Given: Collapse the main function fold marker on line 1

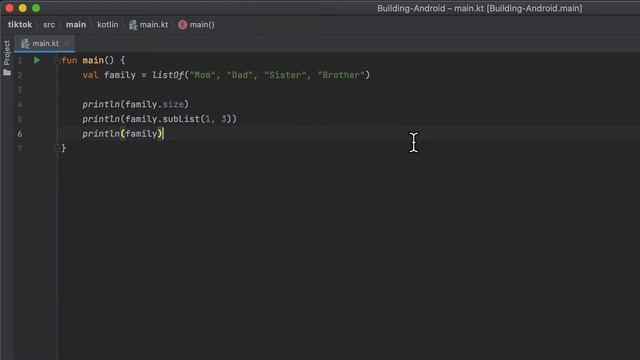Looking at the screenshot, I should 57,61.
